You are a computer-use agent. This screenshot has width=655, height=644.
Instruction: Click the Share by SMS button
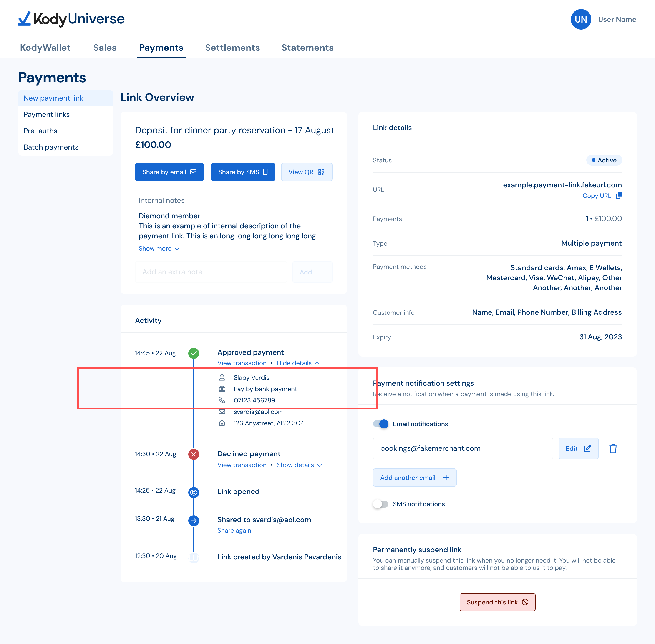coord(243,172)
